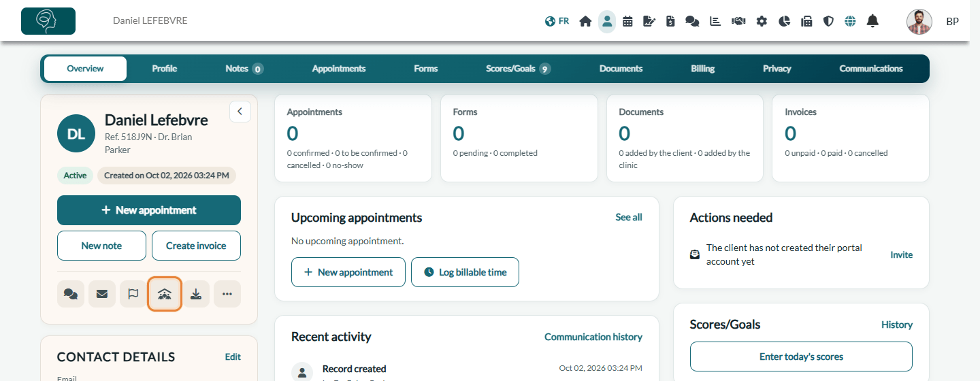This screenshot has height=381, width=980.
Task: Click the BP user initials
Action: point(952,22)
